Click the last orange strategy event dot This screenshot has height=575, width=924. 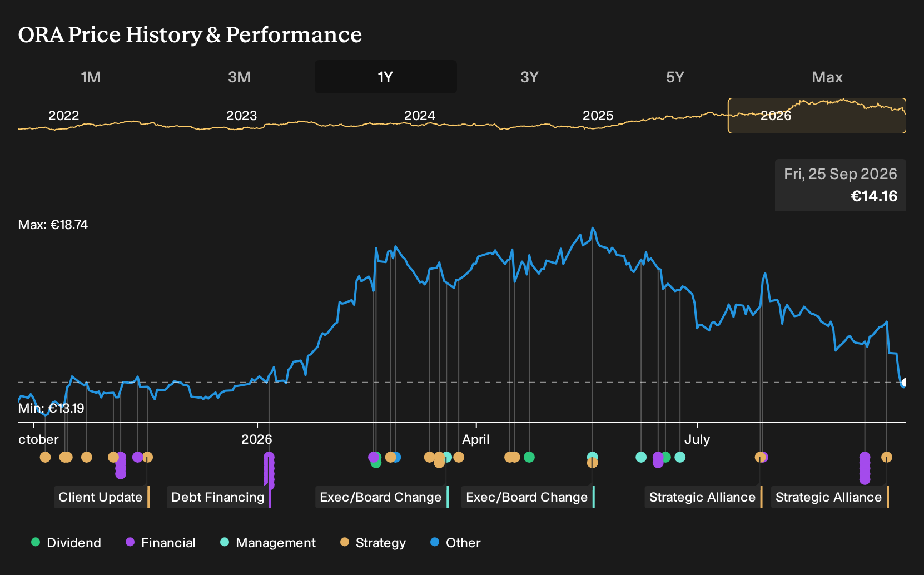(887, 457)
